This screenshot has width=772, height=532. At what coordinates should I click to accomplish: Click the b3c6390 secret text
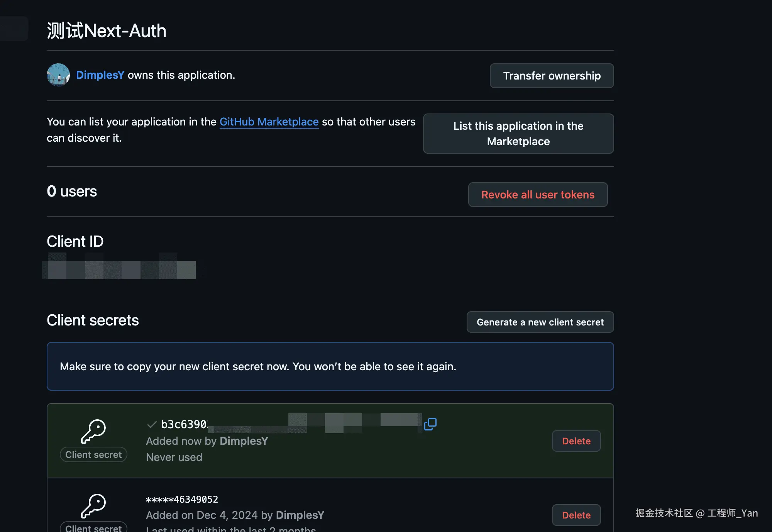(x=184, y=424)
